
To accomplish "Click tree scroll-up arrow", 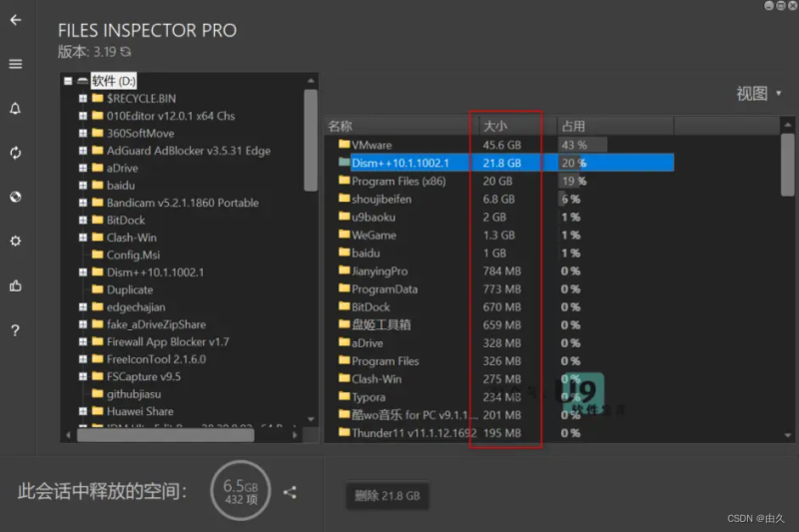I will click(x=311, y=81).
